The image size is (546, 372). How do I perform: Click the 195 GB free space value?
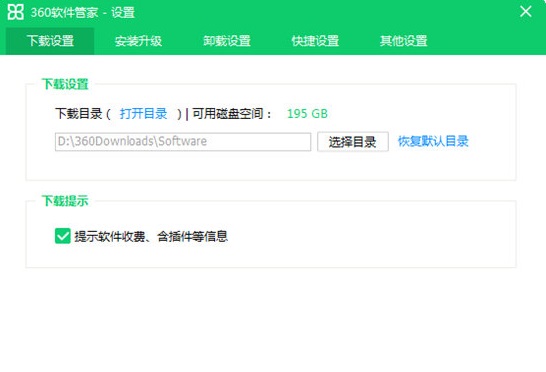coord(307,114)
